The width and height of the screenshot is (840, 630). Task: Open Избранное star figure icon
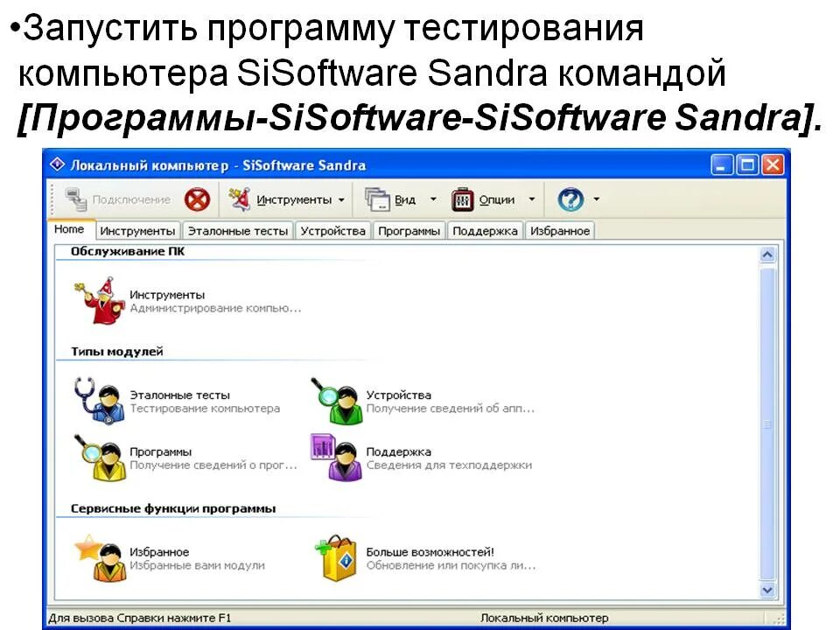[100, 557]
